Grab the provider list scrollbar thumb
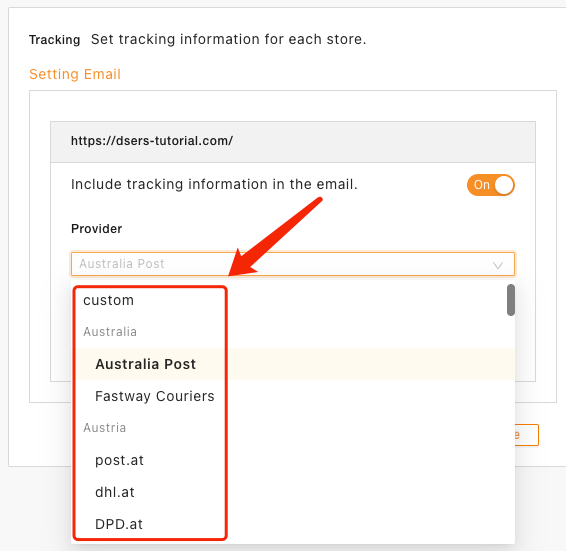The width and height of the screenshot is (566, 551). pos(511,300)
